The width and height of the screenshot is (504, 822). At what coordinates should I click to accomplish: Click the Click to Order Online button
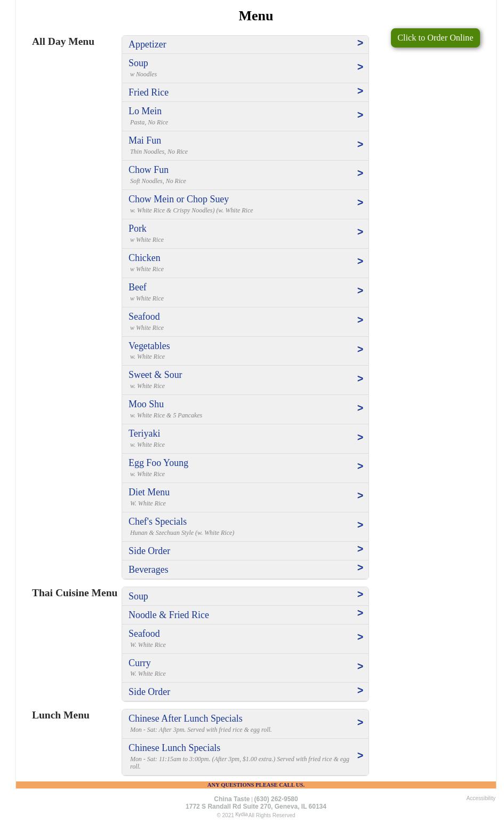(x=435, y=37)
